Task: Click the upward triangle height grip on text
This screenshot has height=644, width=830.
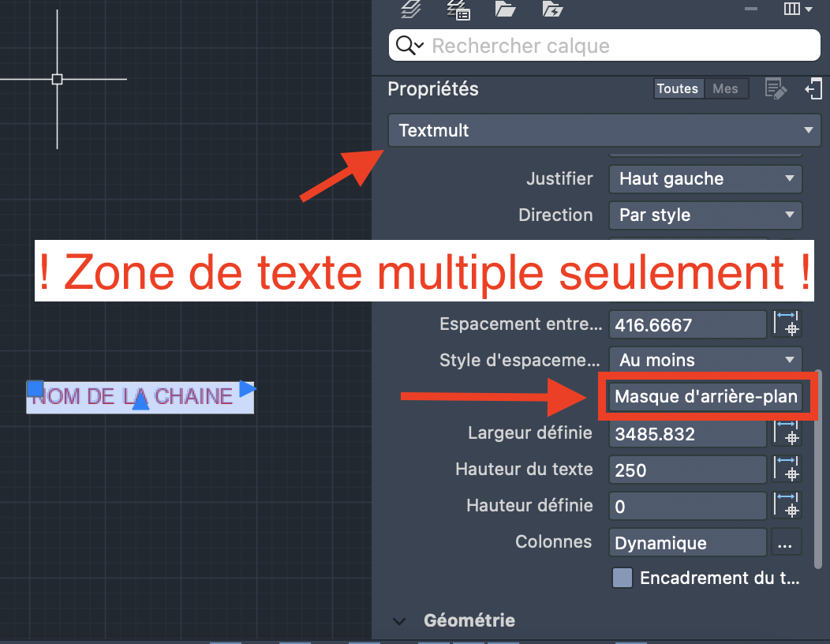Action: [x=140, y=401]
